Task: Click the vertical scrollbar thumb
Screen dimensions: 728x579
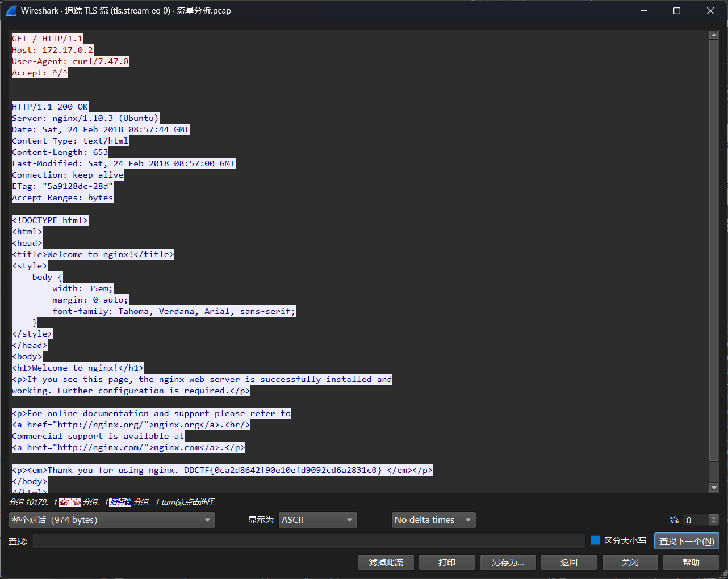Action: tap(714, 250)
